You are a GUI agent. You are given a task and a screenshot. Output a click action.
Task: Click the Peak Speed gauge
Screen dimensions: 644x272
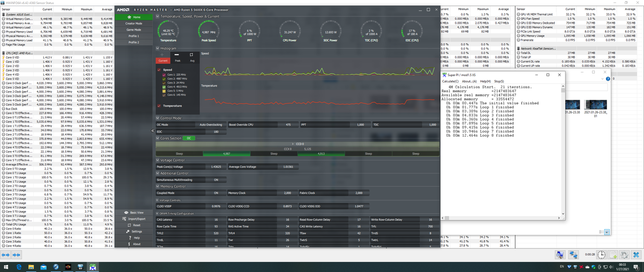pyautogui.click(x=208, y=31)
